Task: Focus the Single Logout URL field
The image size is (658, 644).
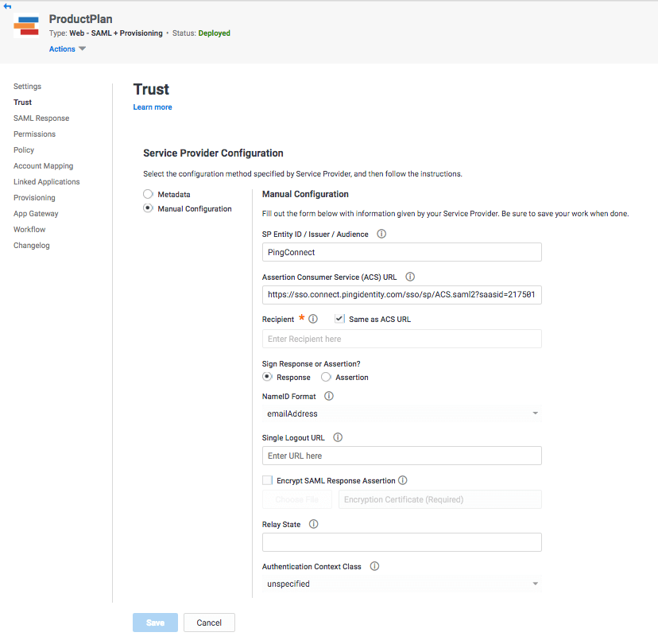Action: [x=401, y=456]
